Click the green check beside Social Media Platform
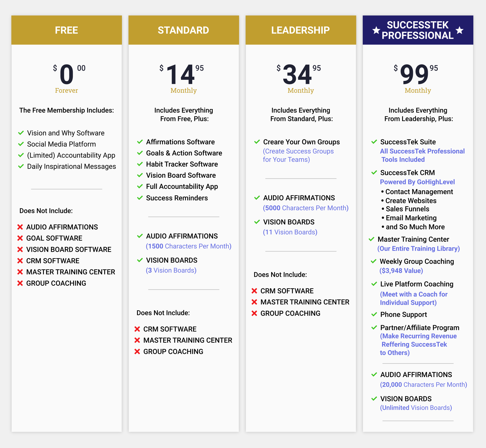The image size is (486, 448). (21, 144)
